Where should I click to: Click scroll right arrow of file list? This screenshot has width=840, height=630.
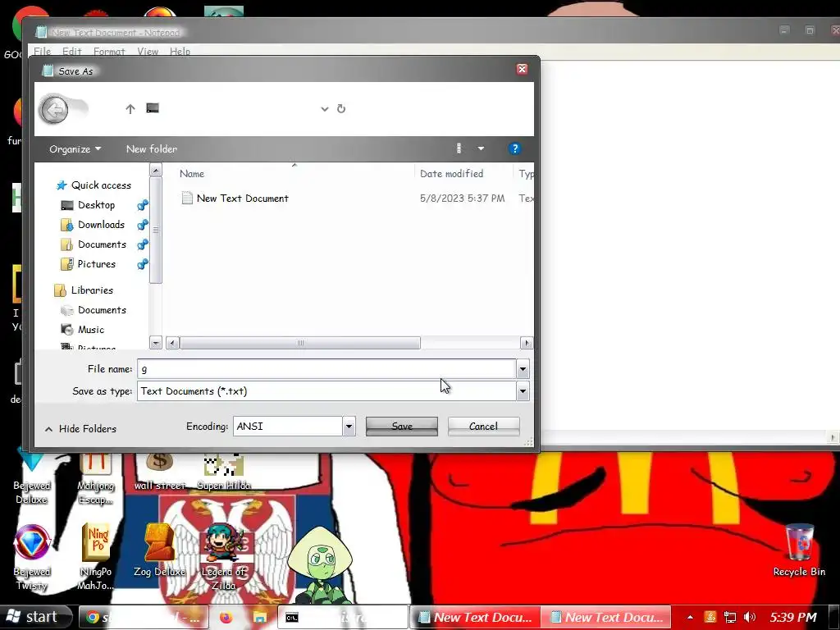(x=527, y=343)
